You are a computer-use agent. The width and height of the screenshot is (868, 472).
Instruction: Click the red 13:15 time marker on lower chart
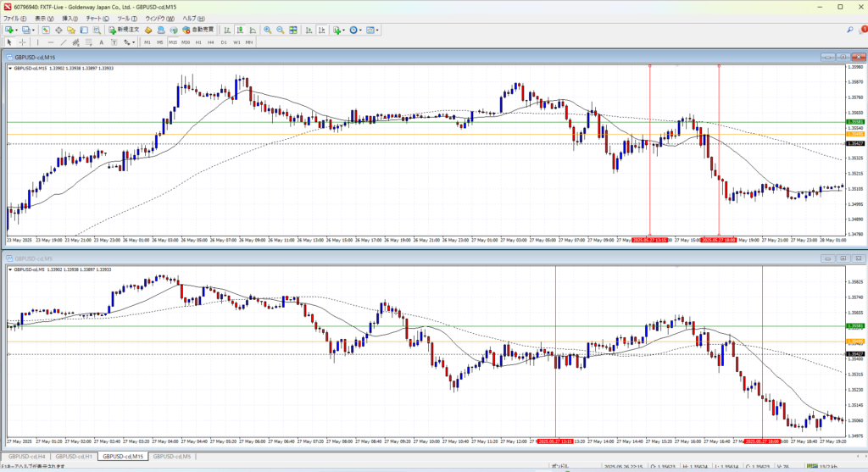pos(556,441)
